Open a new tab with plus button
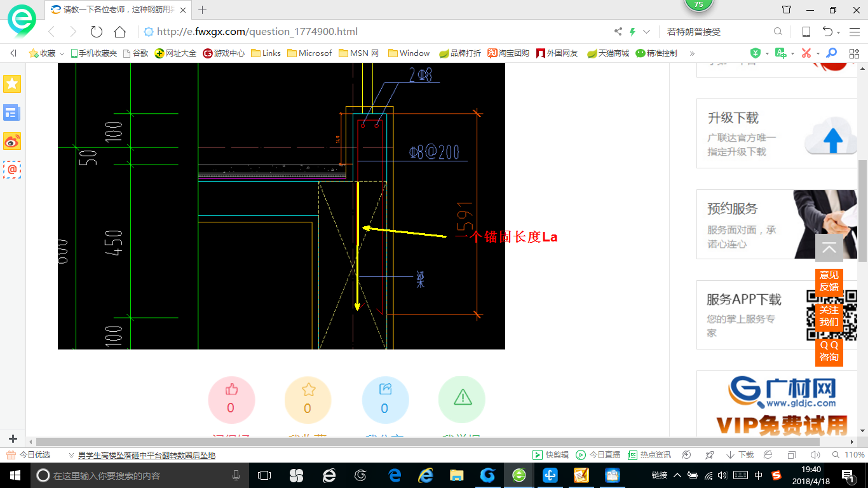868x488 pixels. (203, 10)
